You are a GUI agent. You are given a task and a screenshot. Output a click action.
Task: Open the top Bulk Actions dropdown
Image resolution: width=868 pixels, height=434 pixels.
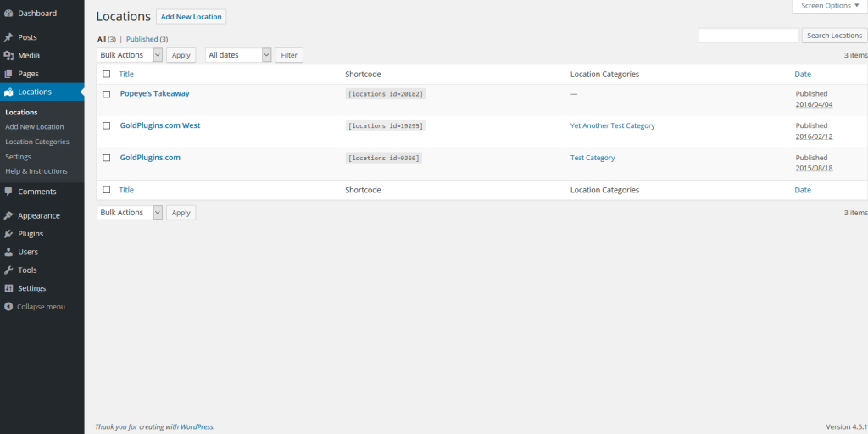(130, 55)
